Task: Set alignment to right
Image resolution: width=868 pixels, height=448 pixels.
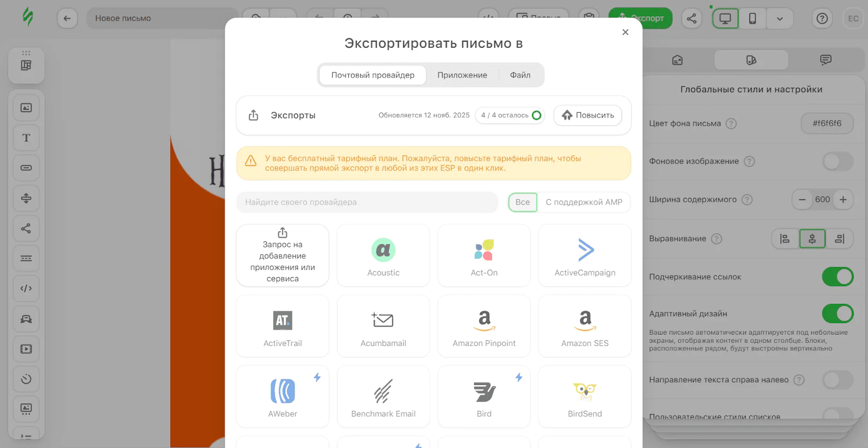Action: point(839,239)
